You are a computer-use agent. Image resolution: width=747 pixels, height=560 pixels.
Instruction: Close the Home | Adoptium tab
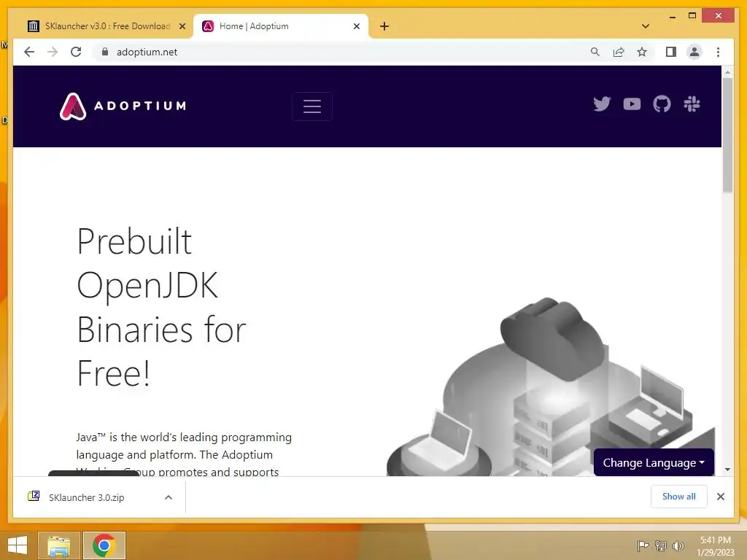[x=356, y=26]
